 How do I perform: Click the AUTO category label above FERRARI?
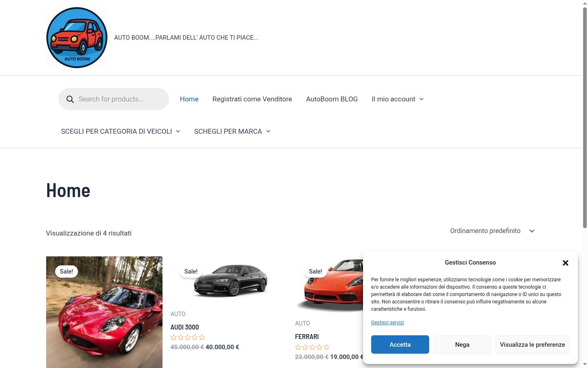303,323
